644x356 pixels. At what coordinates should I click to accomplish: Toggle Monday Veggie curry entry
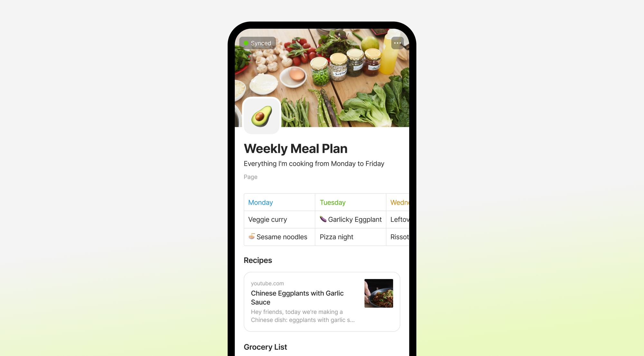[279, 219]
